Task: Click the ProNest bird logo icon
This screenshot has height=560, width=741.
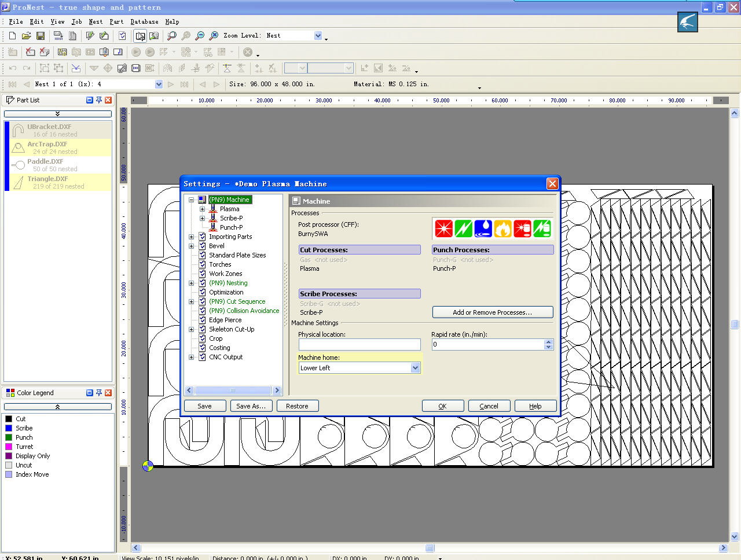Action: (688, 22)
